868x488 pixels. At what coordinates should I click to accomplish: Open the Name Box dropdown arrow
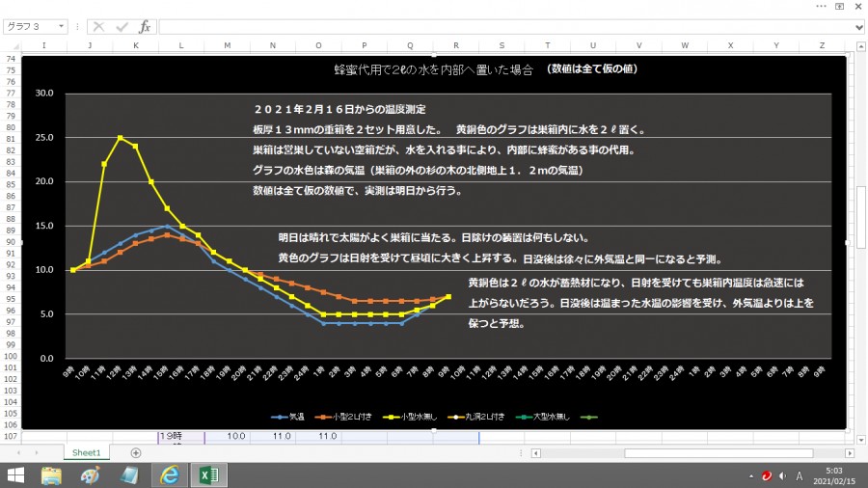click(61, 27)
